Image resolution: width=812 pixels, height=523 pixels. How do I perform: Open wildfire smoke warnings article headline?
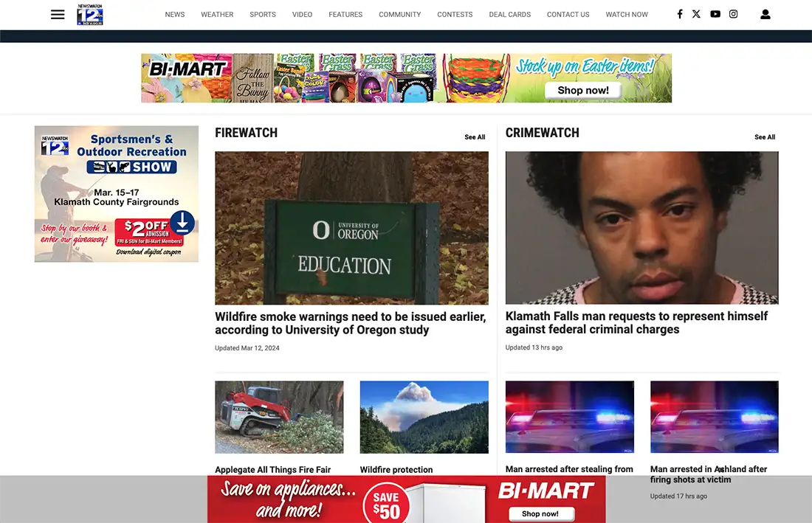click(x=351, y=323)
